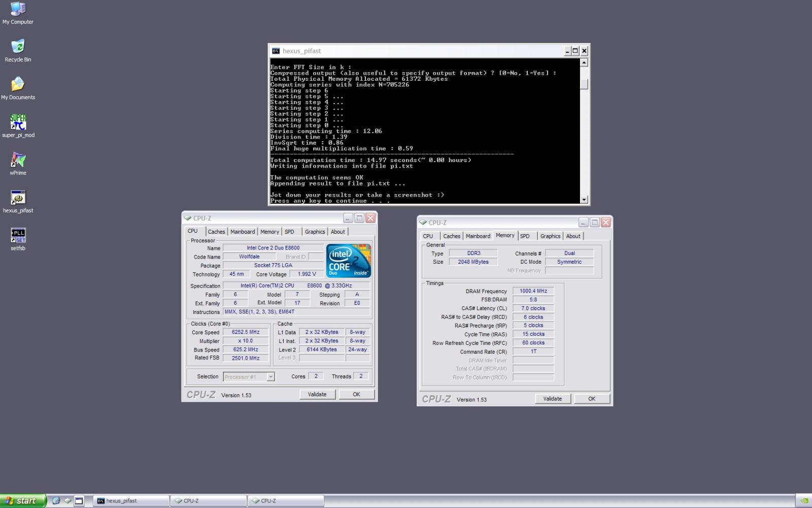The height and width of the screenshot is (508, 812).
Task: Switch to first CPU-Z taskbar button
Action: point(209,500)
